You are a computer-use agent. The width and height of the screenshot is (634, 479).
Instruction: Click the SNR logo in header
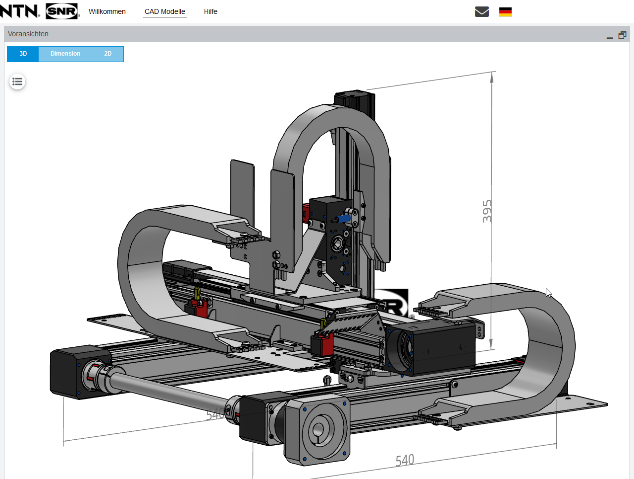[x=62, y=11]
